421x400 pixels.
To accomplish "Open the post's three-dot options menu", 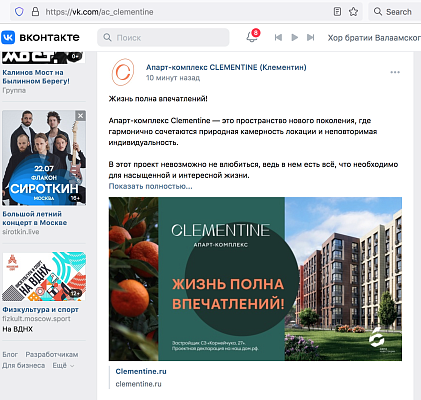I will [x=395, y=72].
